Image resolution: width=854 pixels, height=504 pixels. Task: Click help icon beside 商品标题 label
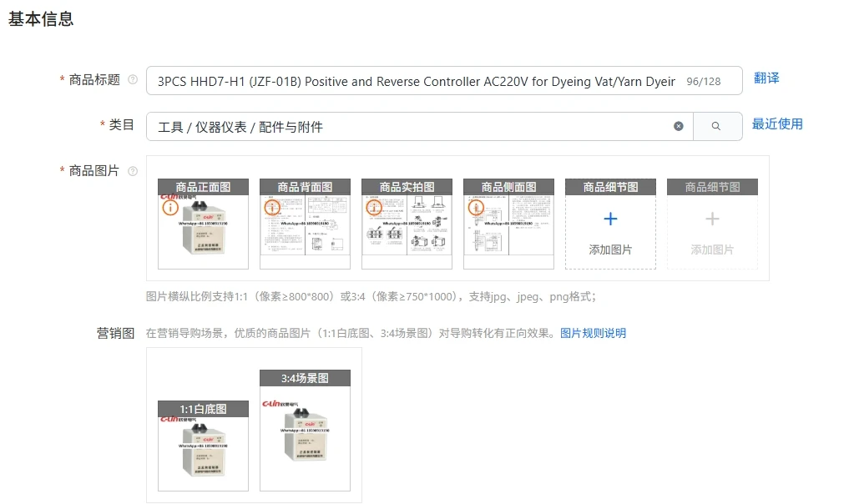133,79
